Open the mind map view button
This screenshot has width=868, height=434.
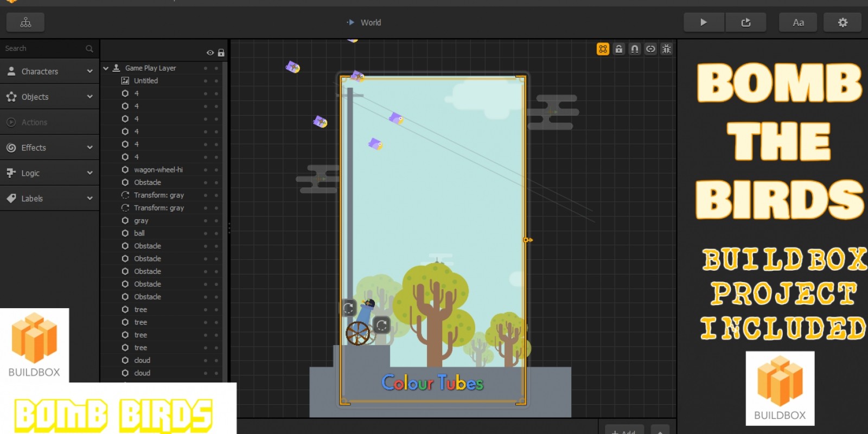coord(25,22)
